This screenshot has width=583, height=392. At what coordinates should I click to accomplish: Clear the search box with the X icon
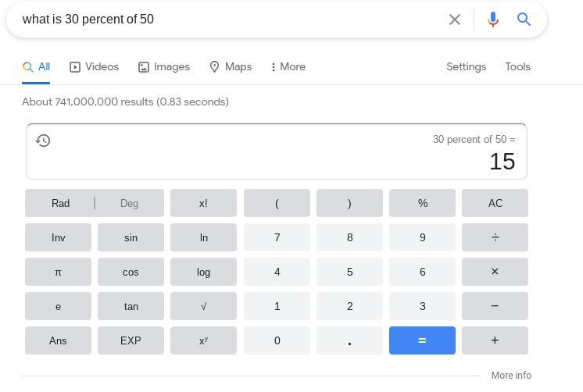coord(455,20)
